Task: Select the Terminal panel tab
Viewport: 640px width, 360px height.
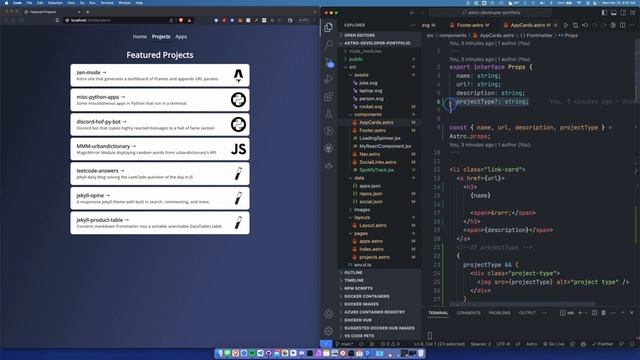Action: [x=438, y=313]
